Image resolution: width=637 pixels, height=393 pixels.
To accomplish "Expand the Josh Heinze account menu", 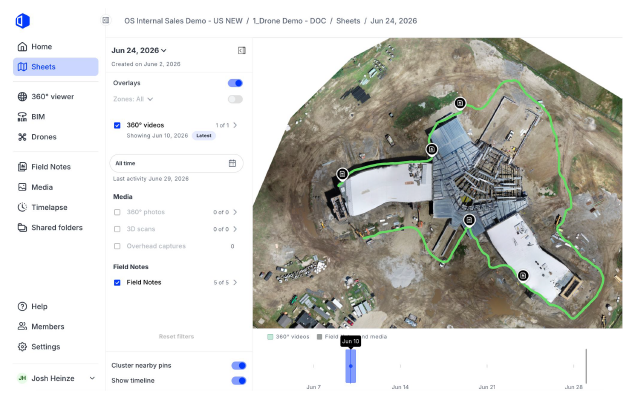I will coord(56,378).
